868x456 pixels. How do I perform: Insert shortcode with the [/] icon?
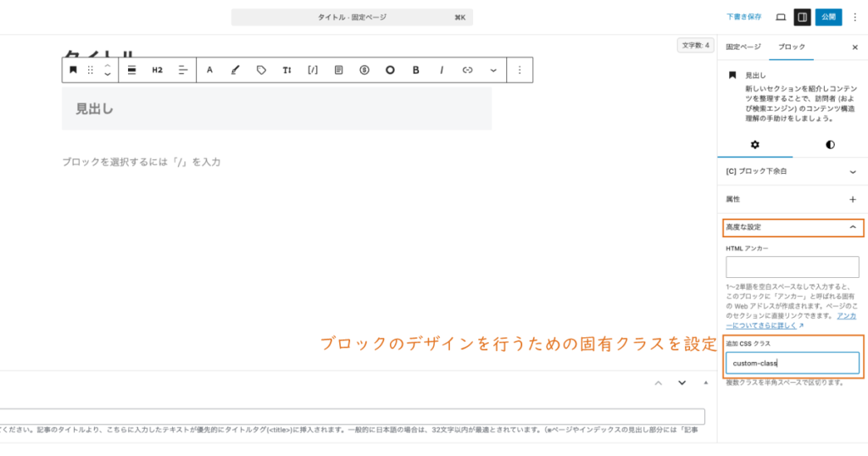(x=313, y=70)
